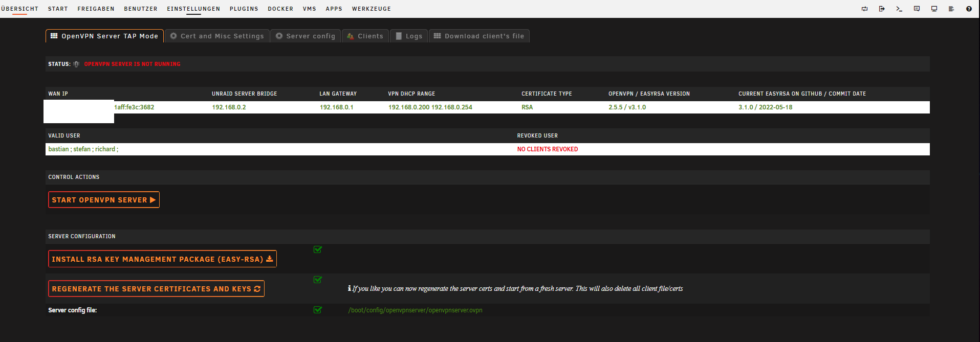
Task: Select the OpenVPN Server TAP Mode tab
Action: pyautogui.click(x=104, y=36)
